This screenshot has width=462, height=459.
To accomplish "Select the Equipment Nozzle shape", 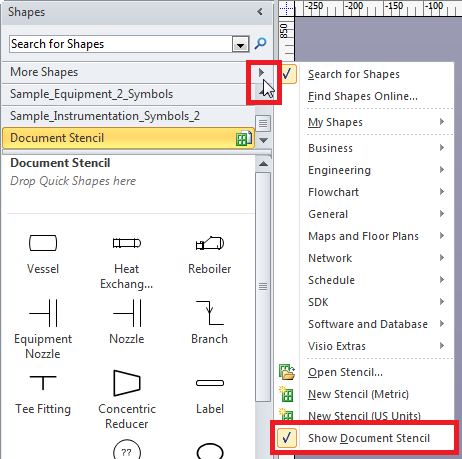I will pyautogui.click(x=43, y=313).
